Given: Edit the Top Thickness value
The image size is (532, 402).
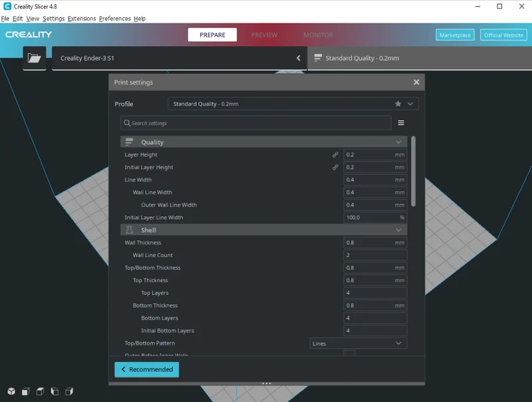Looking at the screenshot, I should [375, 280].
